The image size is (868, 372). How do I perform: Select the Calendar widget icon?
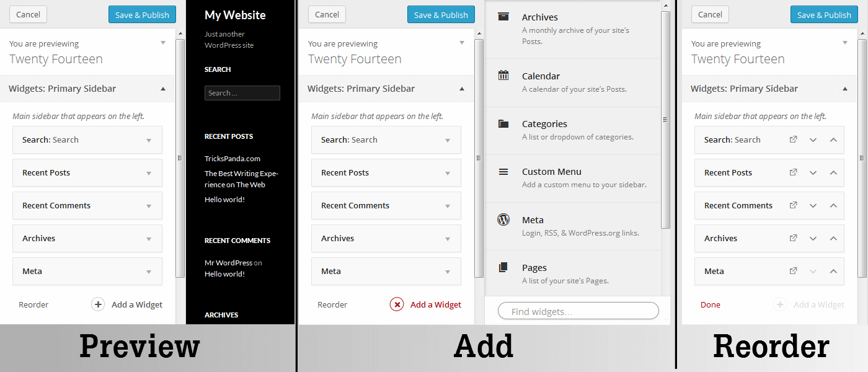point(503,76)
